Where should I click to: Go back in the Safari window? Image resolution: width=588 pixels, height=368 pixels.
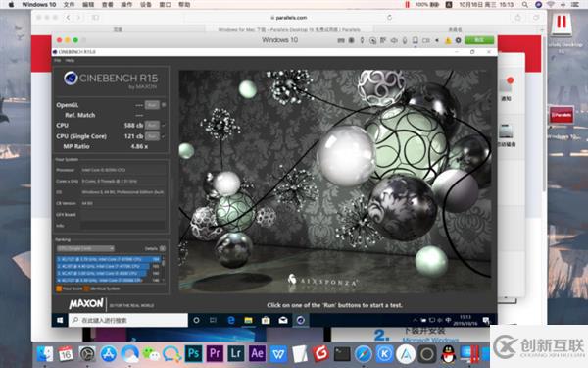coord(68,18)
